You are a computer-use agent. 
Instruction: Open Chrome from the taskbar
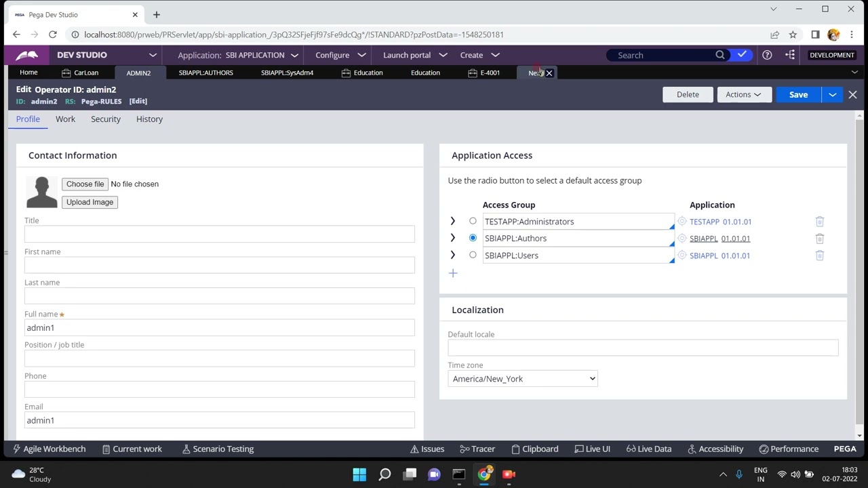click(484, 474)
